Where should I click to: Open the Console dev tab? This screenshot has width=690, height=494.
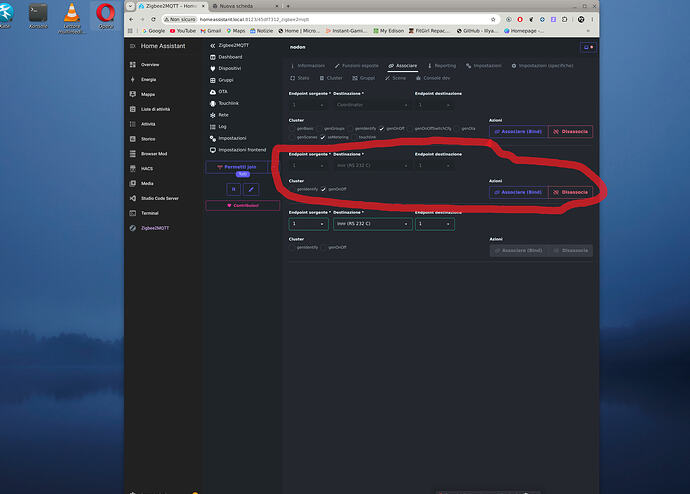click(433, 78)
